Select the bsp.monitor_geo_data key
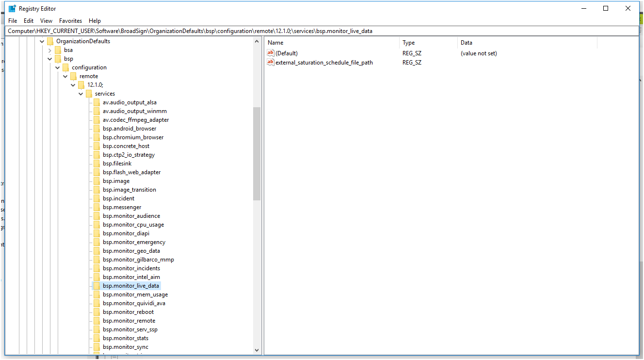The height and width of the screenshot is (360, 644). coord(131,251)
